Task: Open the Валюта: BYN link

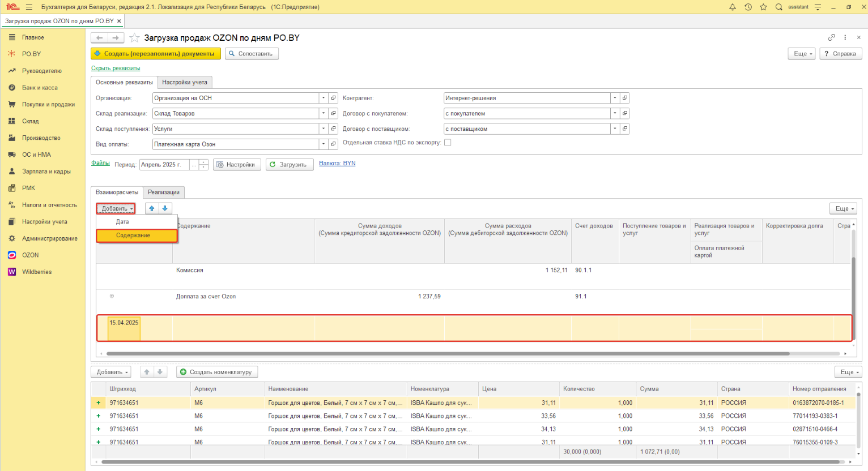Action: coord(337,163)
